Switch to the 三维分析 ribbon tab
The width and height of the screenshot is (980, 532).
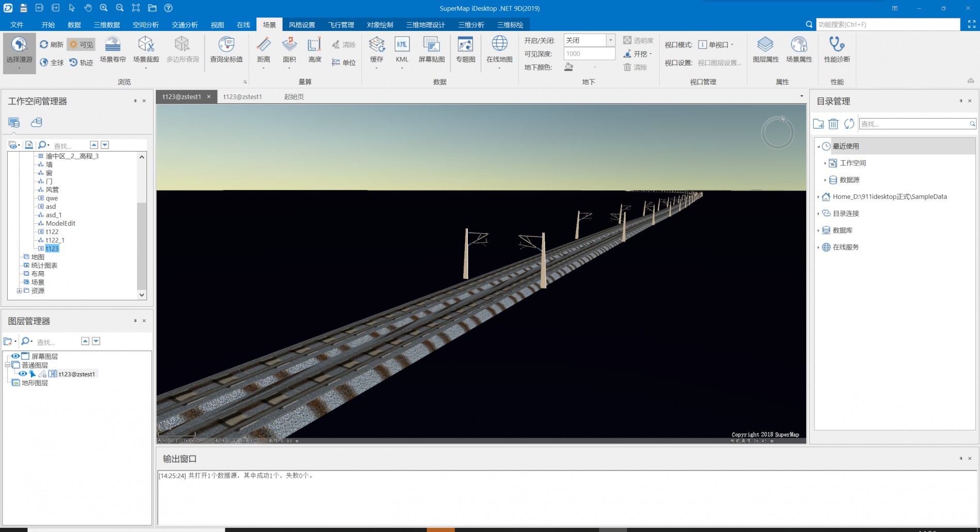[x=471, y=25]
